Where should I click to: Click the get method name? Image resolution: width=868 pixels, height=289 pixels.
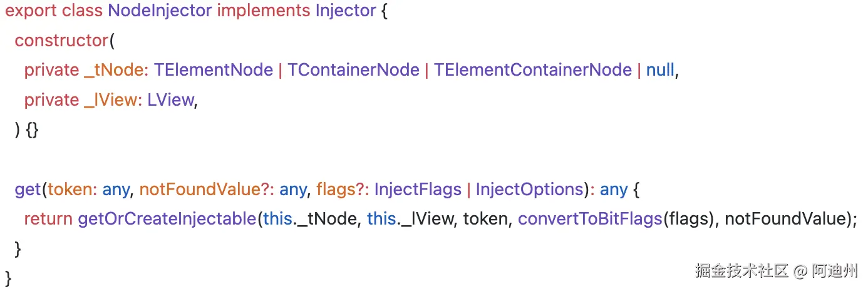tap(29, 190)
